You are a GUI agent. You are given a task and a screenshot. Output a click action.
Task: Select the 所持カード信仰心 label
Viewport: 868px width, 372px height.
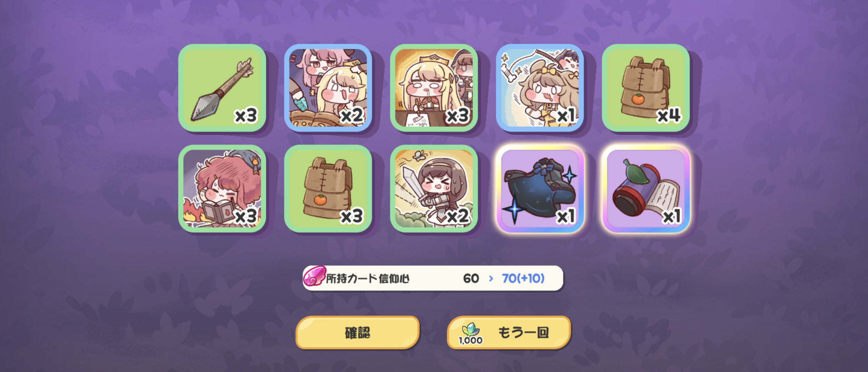point(368,278)
